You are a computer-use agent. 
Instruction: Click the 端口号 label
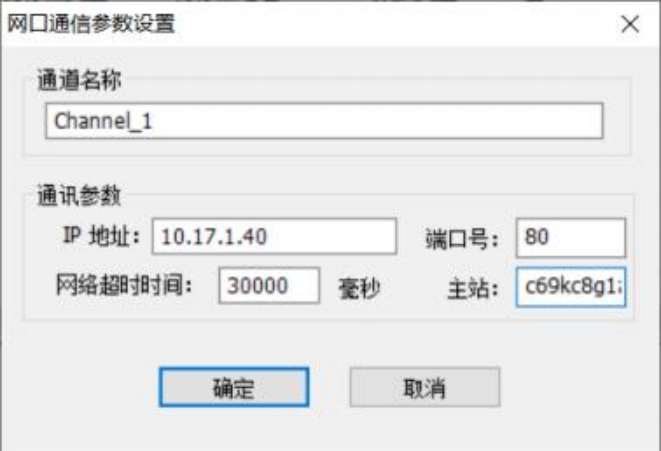click(x=462, y=239)
